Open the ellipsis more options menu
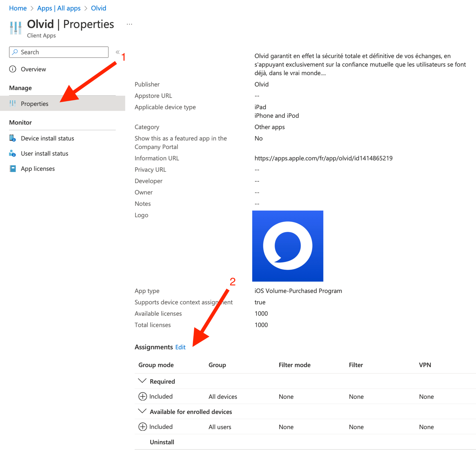Screen dimensions: 476x450 tap(129, 24)
